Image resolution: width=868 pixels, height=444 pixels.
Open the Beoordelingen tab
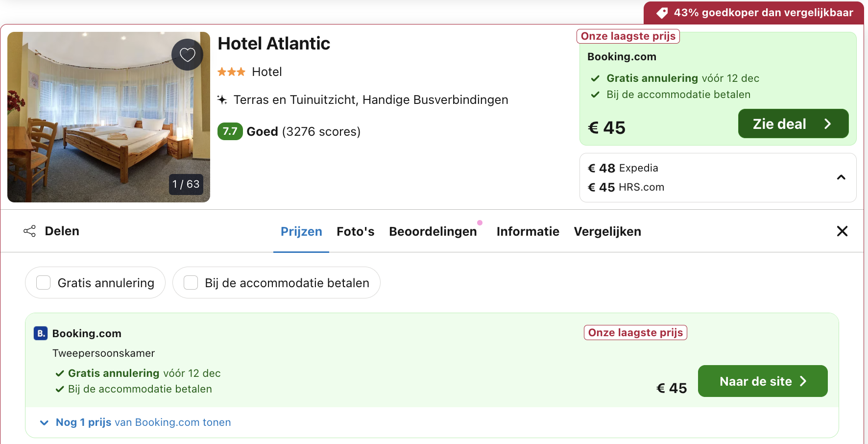coord(433,231)
